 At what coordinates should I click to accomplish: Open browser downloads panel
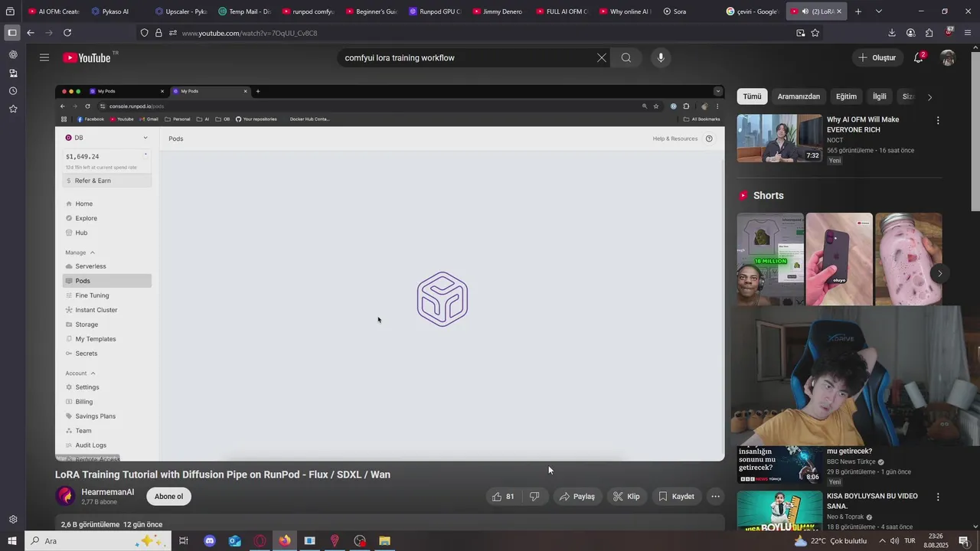(x=892, y=33)
